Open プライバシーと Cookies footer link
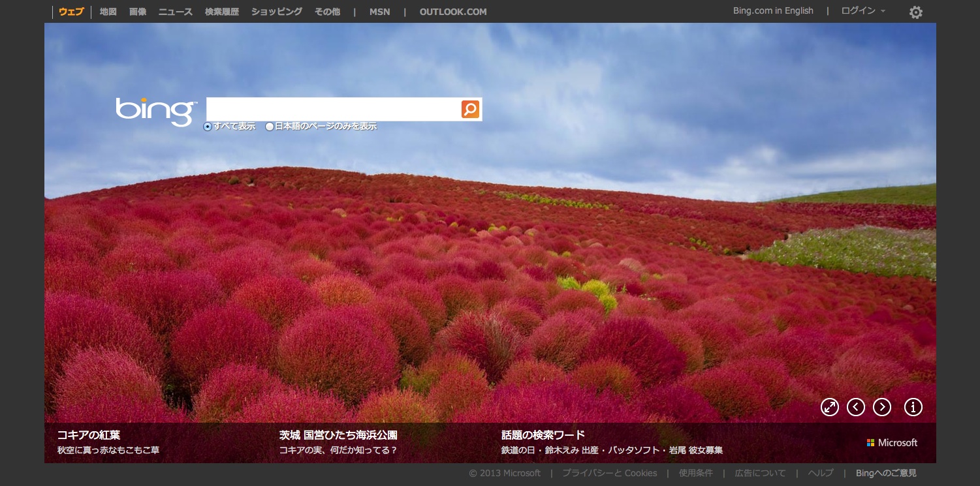 (x=609, y=473)
